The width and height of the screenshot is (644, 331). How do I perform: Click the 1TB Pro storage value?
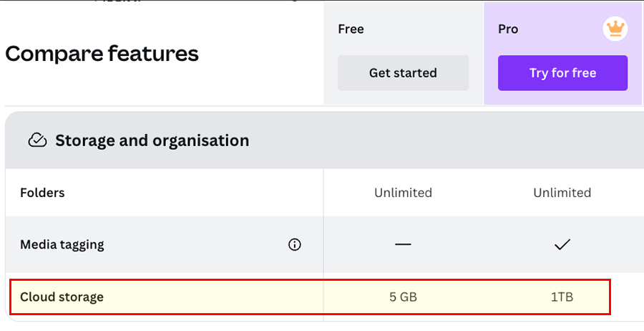point(562,297)
